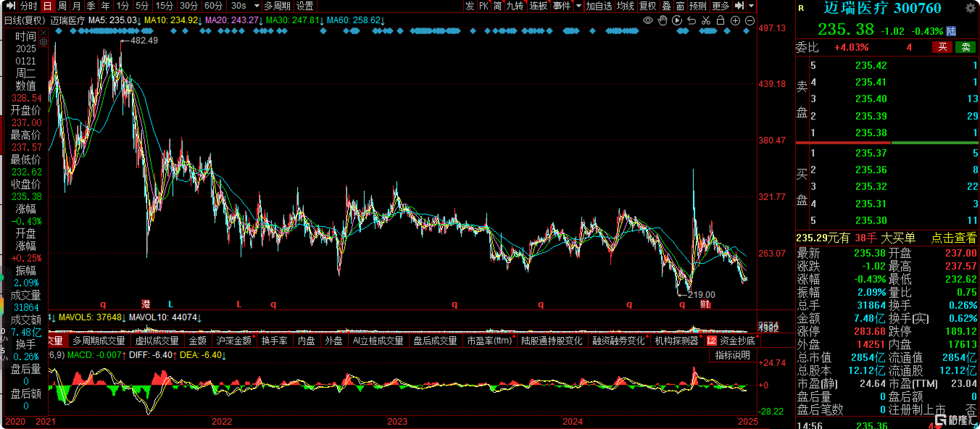Viewport: 980px width, 429px height.
Task: Toggle the chart lock icon
Action: tap(720, 21)
